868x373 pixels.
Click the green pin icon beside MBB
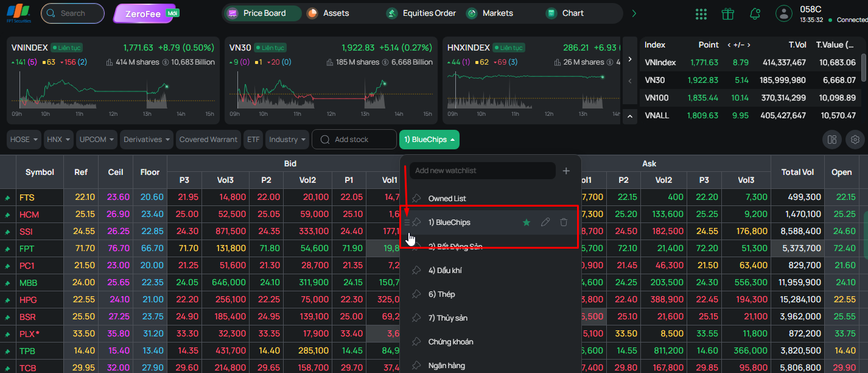pyautogui.click(x=8, y=283)
